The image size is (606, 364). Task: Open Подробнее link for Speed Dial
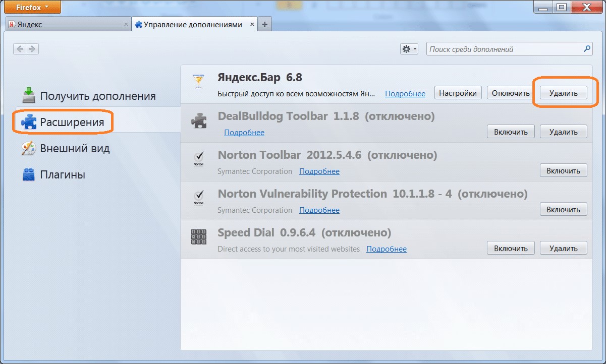point(387,249)
